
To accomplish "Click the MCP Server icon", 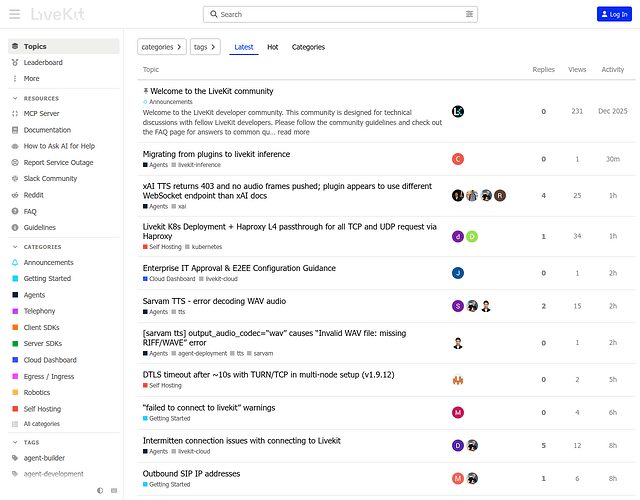I will coord(15,113).
